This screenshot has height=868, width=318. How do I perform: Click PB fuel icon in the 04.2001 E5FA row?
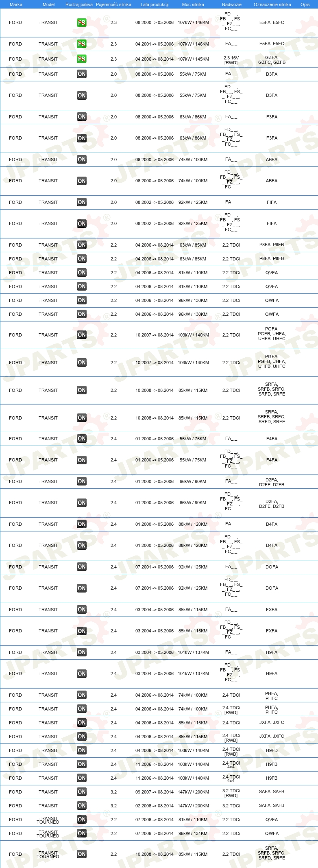pyautogui.click(x=82, y=44)
